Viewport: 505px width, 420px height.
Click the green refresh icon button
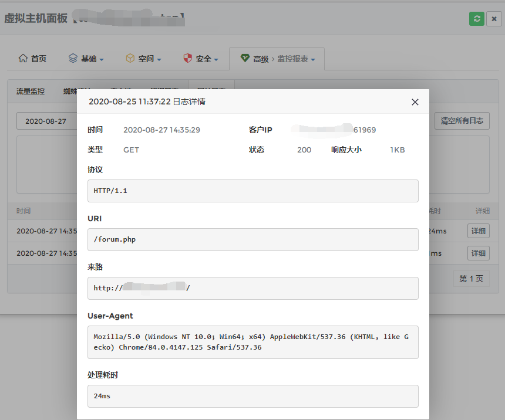(x=477, y=19)
